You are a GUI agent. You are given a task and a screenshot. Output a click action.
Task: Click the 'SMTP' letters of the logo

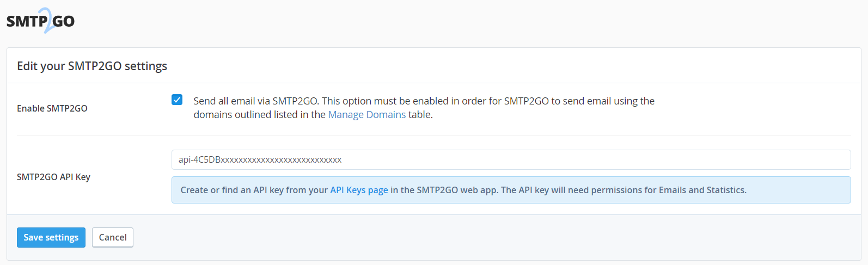click(x=27, y=21)
